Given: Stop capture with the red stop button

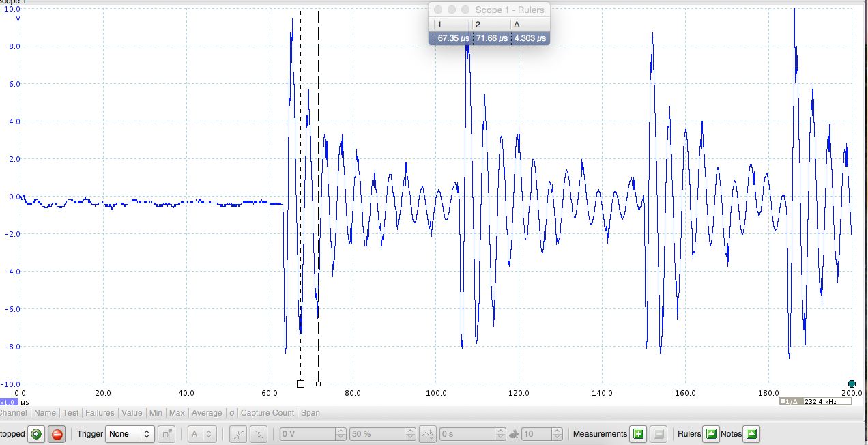Looking at the screenshot, I should tap(57, 434).
